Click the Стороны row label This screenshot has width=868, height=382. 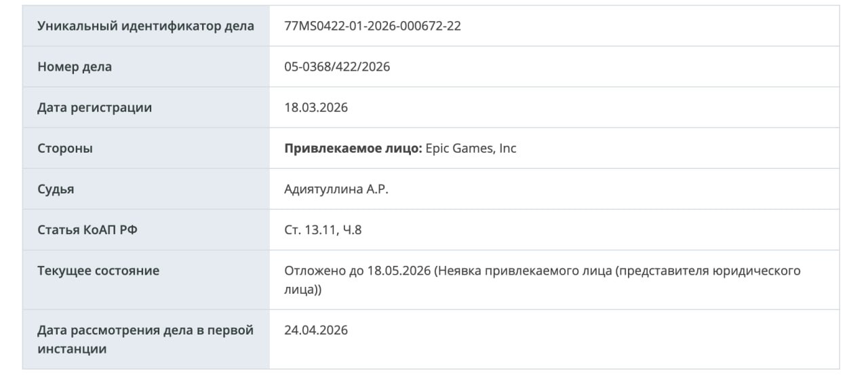(65, 149)
